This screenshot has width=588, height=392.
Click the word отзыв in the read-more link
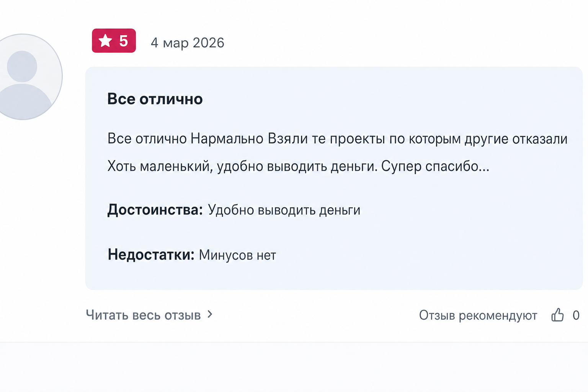point(183,315)
